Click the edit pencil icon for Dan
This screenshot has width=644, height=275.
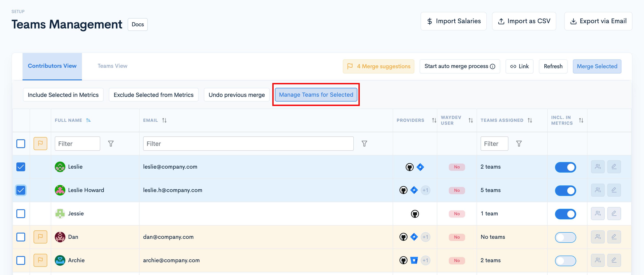click(614, 237)
